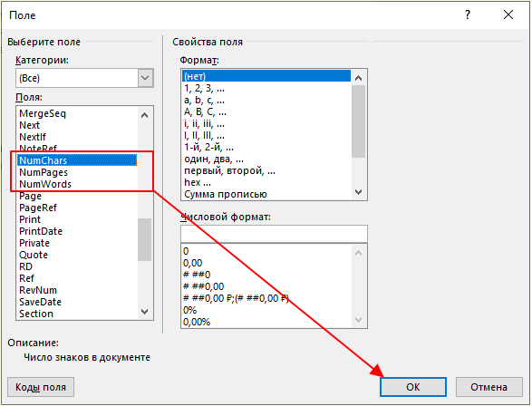Open the Категории dropdown arrow
The width and height of the screenshot is (532, 406).
[x=145, y=78]
